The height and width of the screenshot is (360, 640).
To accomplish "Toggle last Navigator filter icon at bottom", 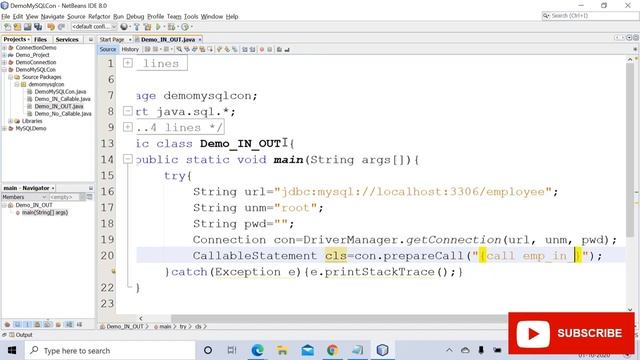I will point(79,324).
